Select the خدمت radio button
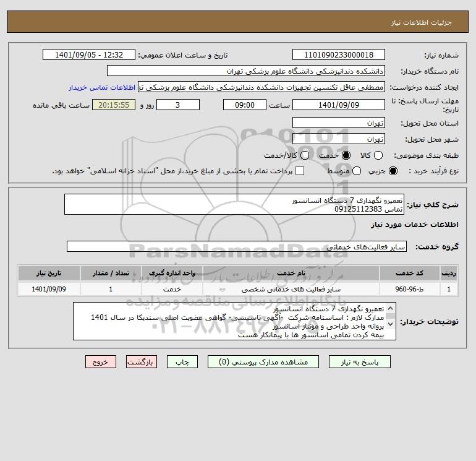 coord(346,155)
